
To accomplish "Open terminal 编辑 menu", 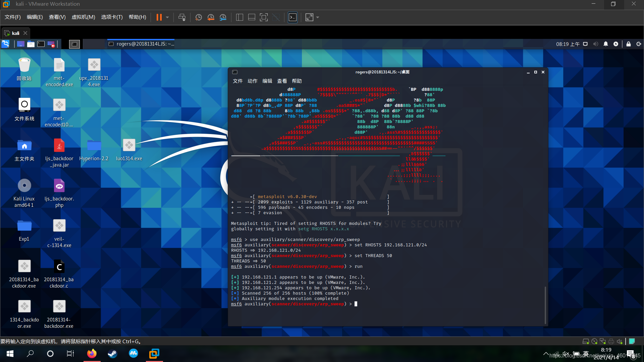I will tap(267, 81).
